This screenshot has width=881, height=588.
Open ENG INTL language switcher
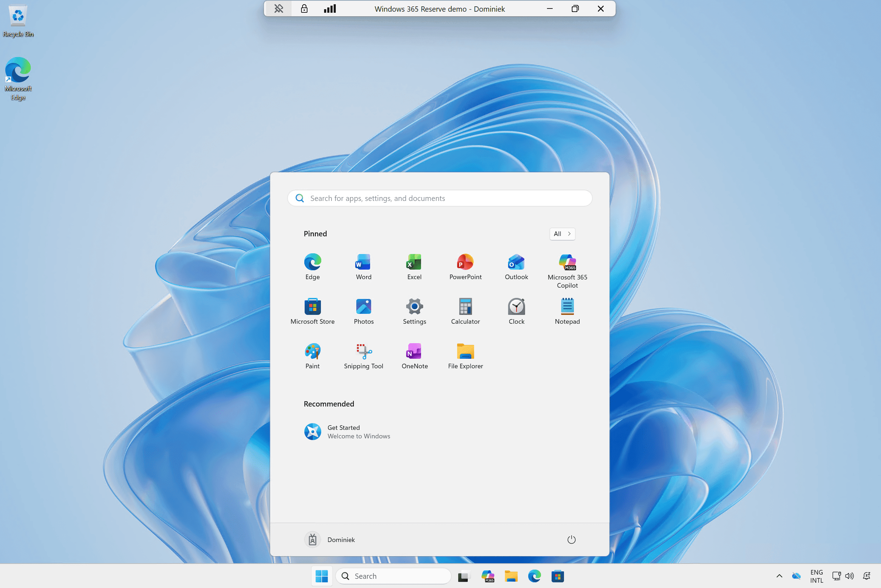pyautogui.click(x=816, y=576)
